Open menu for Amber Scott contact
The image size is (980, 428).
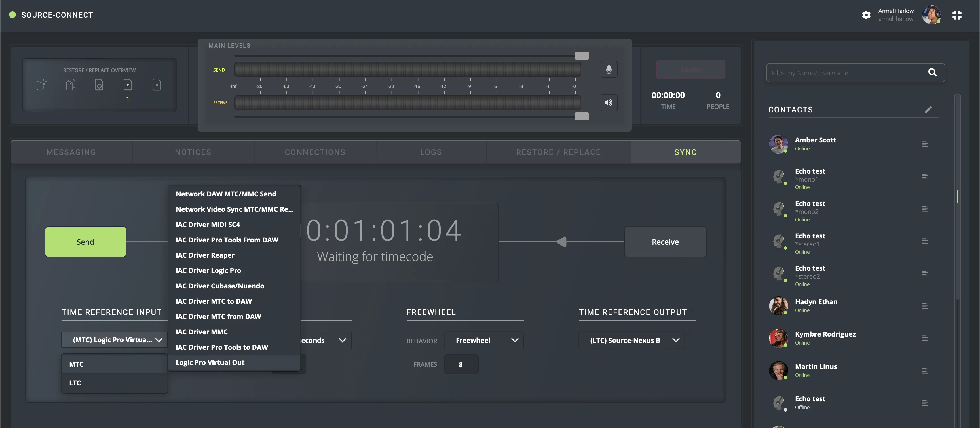tap(925, 144)
